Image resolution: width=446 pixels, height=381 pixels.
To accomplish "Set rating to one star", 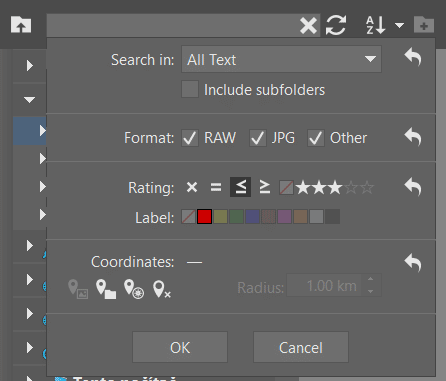I will [x=303, y=188].
